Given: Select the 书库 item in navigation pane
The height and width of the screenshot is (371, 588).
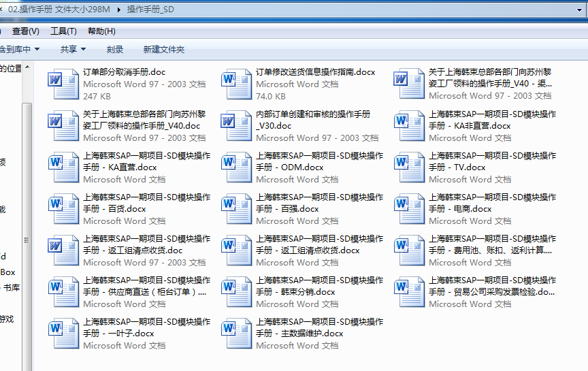Looking at the screenshot, I should (12, 288).
